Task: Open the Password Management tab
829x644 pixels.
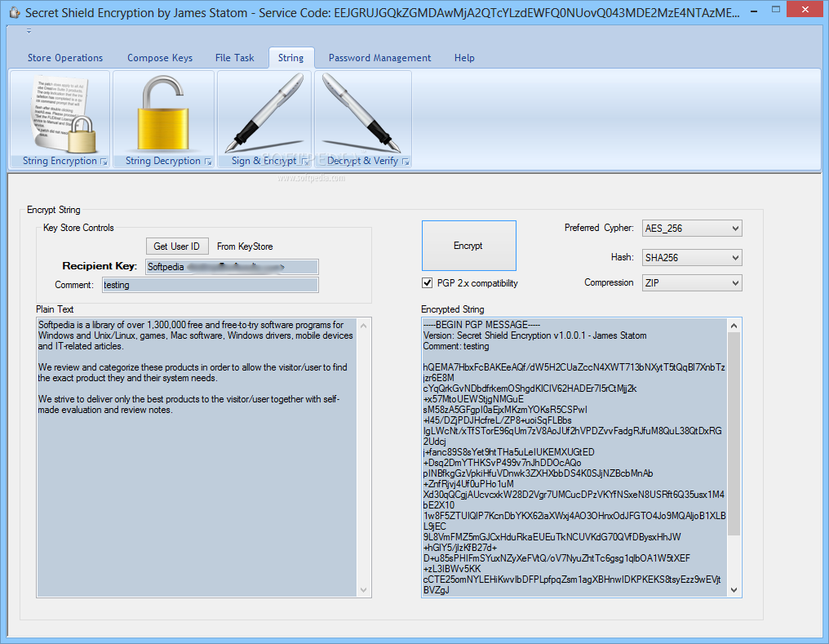Action: [379, 58]
